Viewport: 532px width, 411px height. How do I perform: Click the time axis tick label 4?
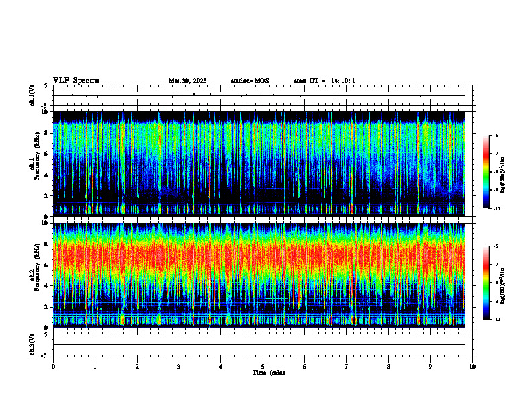[x=220, y=367]
